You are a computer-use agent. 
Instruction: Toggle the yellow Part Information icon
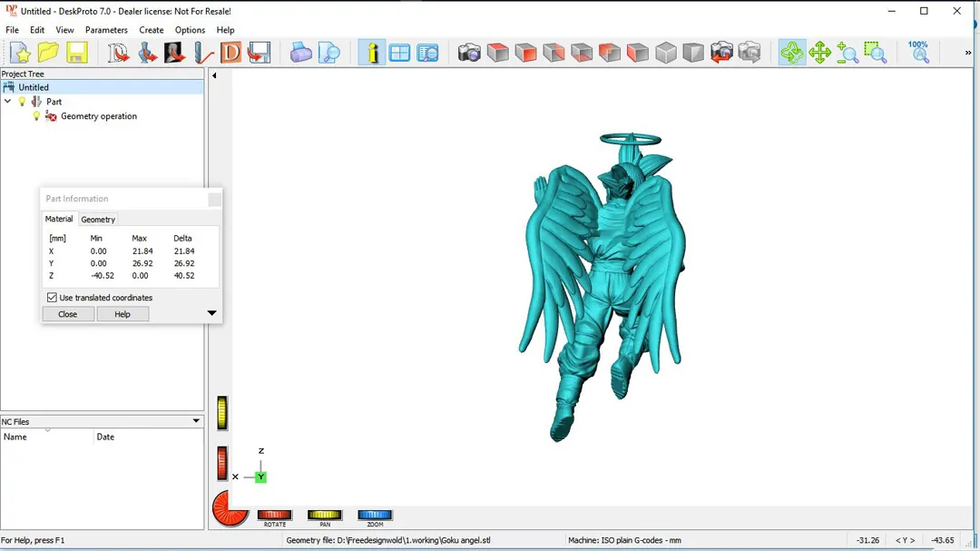pyautogui.click(x=372, y=54)
